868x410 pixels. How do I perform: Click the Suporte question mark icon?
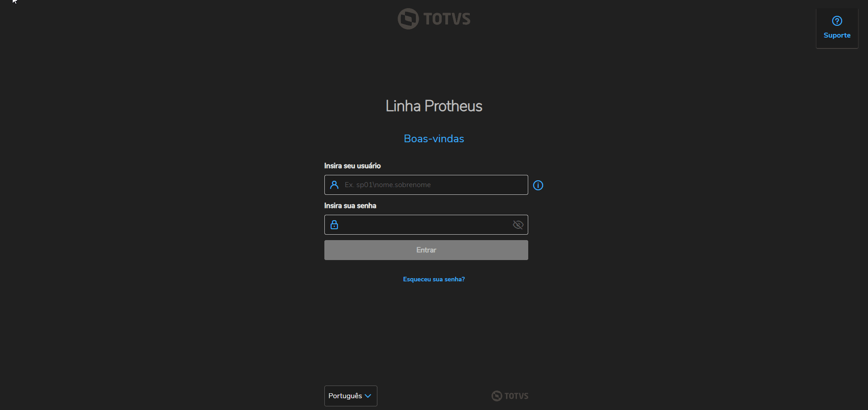pyautogui.click(x=837, y=21)
